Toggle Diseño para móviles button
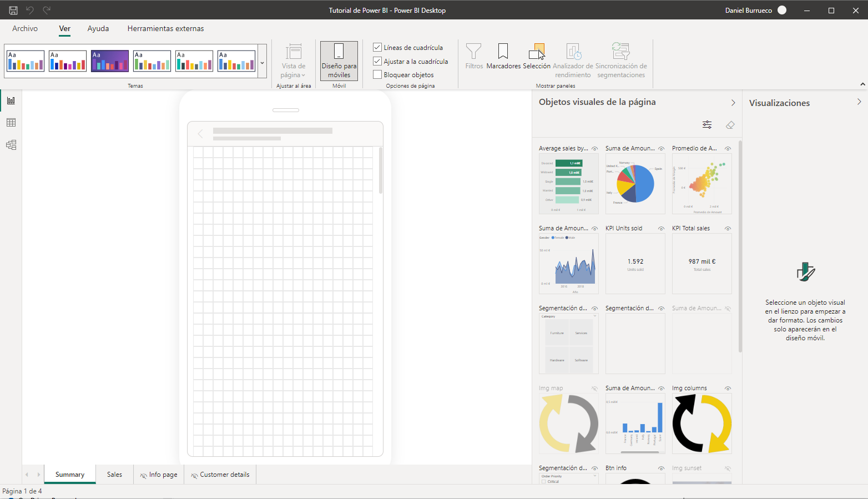Viewport: 868px width, 499px height. click(x=339, y=61)
